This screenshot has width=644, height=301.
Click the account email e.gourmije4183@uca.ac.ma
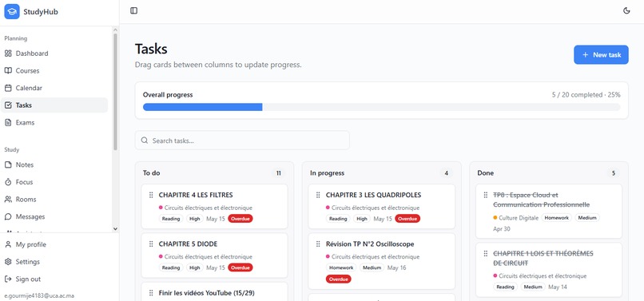click(x=39, y=295)
